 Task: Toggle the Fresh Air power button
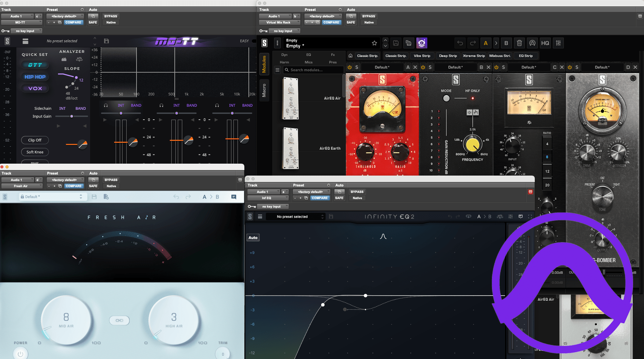(x=20, y=354)
